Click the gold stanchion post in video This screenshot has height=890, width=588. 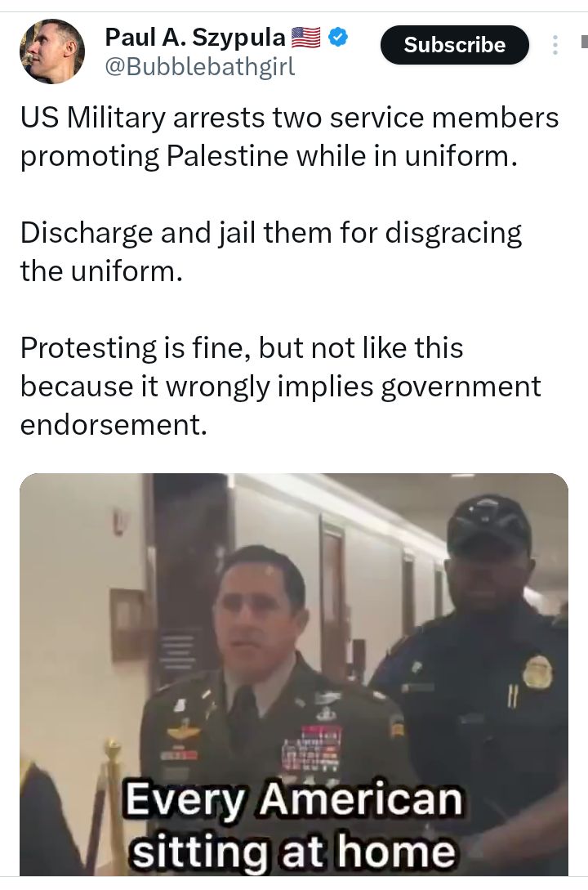(x=112, y=806)
